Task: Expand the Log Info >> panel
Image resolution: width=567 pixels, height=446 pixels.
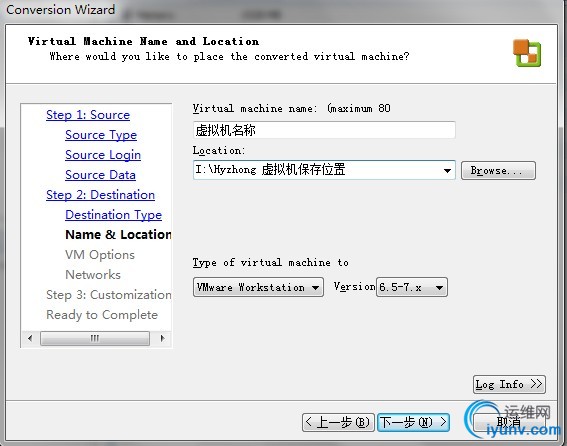Action: 509,384
